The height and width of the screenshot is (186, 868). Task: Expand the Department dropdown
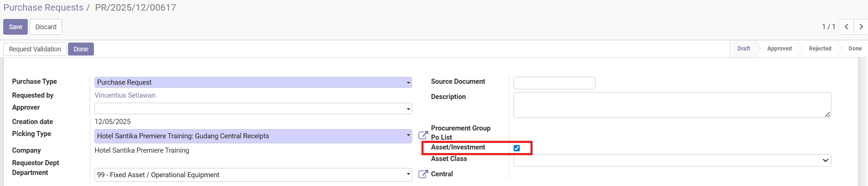253,175
